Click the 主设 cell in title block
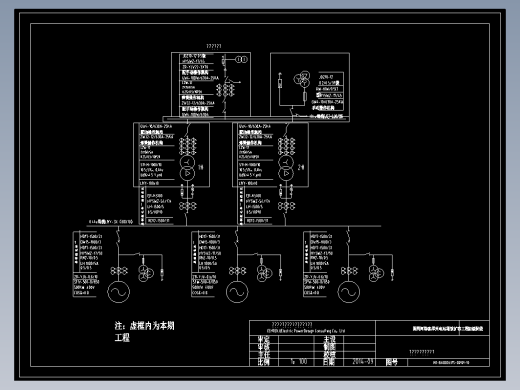 point(329,339)
